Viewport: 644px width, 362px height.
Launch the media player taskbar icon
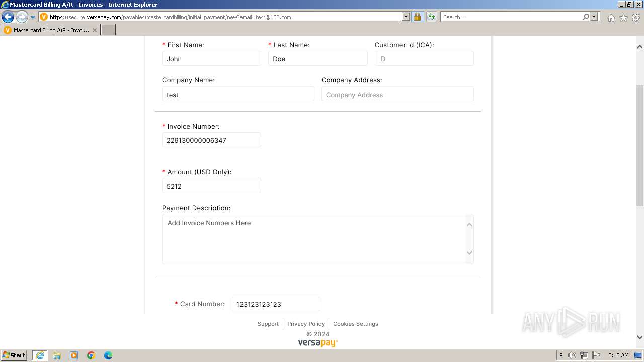point(74,355)
